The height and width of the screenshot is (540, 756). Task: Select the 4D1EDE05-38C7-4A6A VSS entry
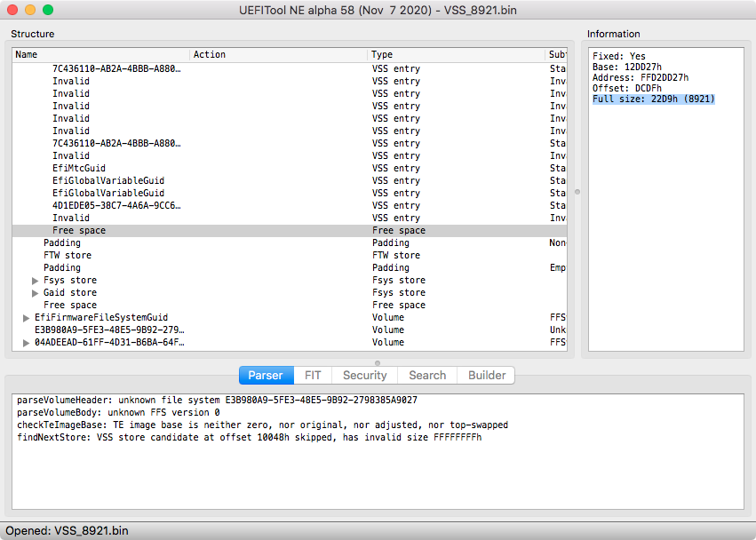click(x=116, y=205)
